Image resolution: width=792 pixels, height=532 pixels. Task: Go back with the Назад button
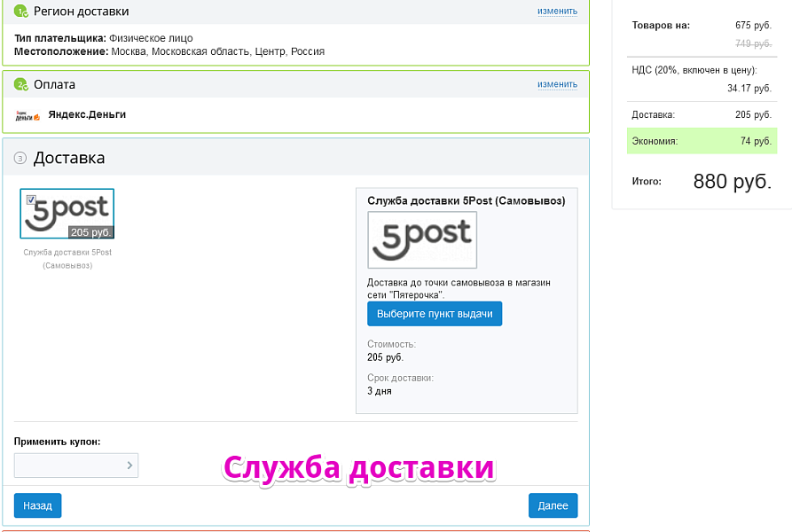click(37, 505)
